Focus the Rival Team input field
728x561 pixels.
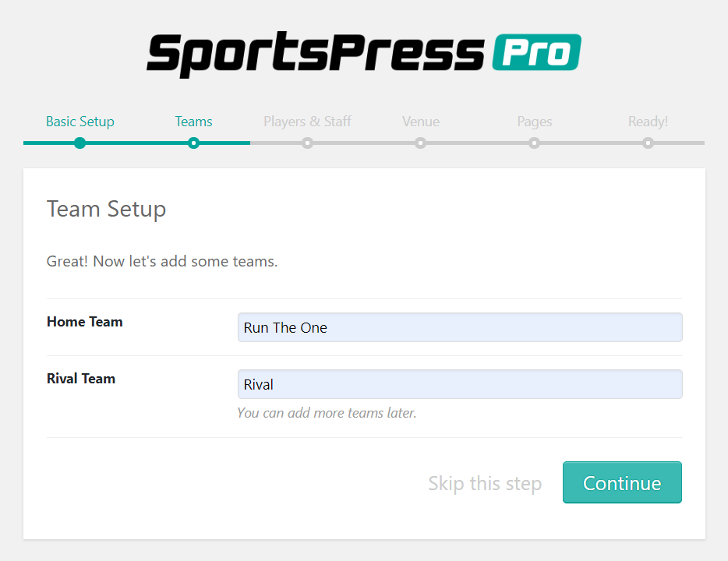point(460,384)
